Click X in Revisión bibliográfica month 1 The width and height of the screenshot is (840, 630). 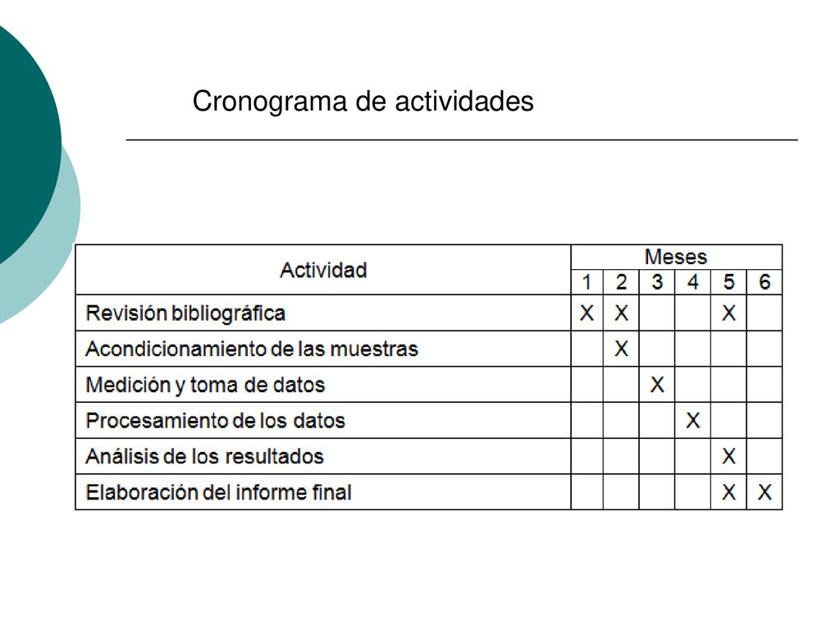[587, 313]
